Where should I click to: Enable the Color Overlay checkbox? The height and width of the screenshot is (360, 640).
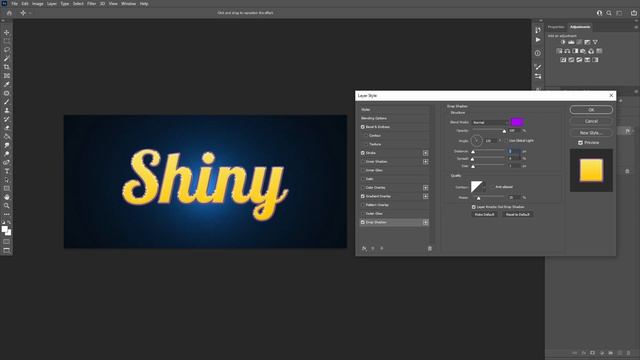click(362, 187)
